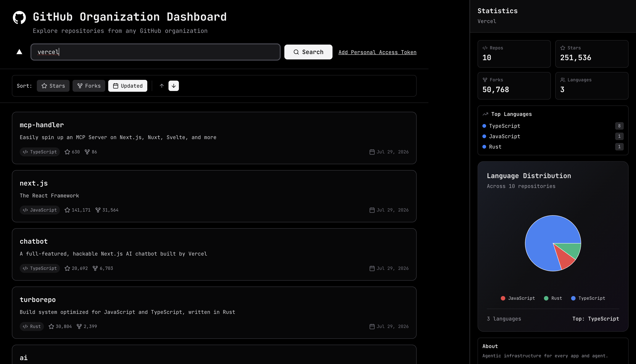Click the TypeScript legend entry under the pie chart
636x364 pixels.
(x=588, y=298)
